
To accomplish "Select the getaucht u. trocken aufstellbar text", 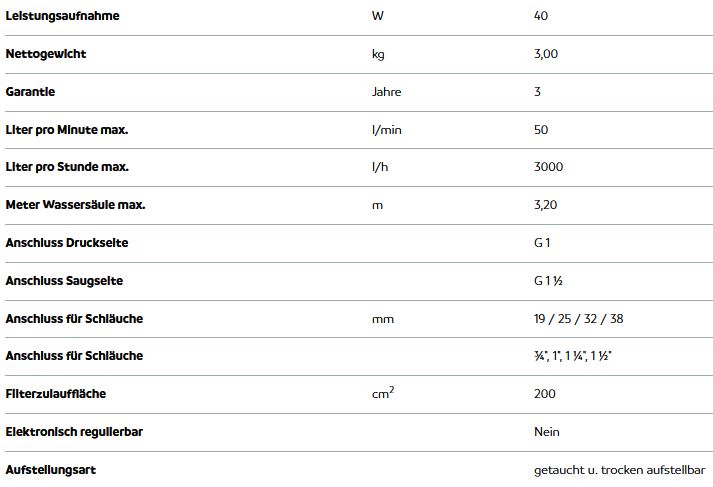I will [x=619, y=470].
